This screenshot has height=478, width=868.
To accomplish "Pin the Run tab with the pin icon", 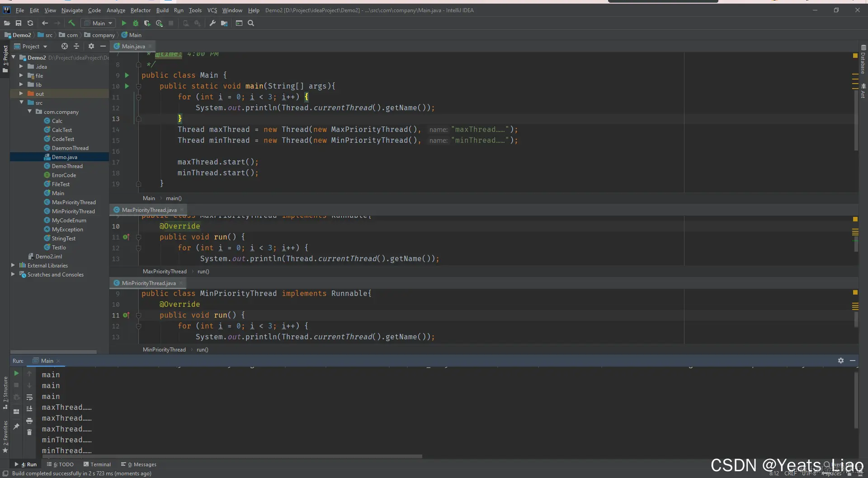I will click(16, 426).
